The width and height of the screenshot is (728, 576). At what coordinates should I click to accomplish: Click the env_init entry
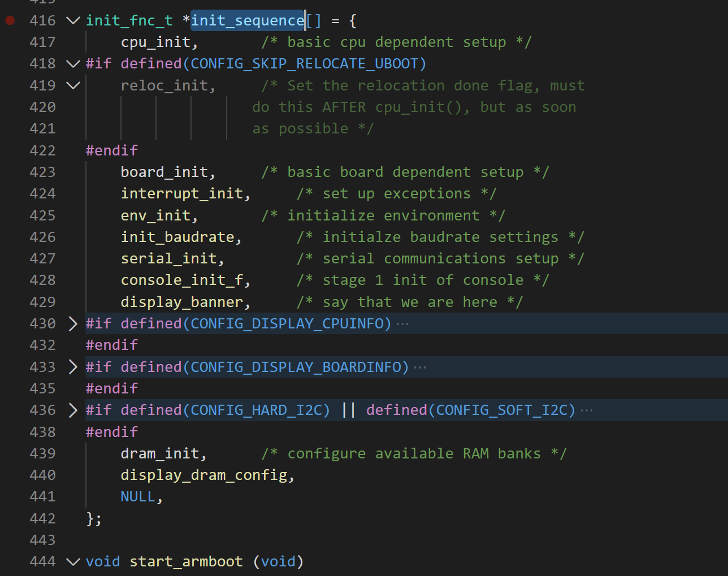(x=156, y=215)
